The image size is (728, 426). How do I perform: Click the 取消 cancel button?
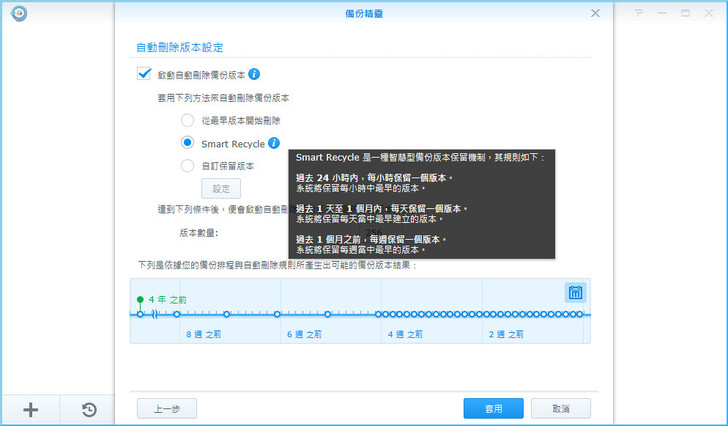pyautogui.click(x=560, y=409)
